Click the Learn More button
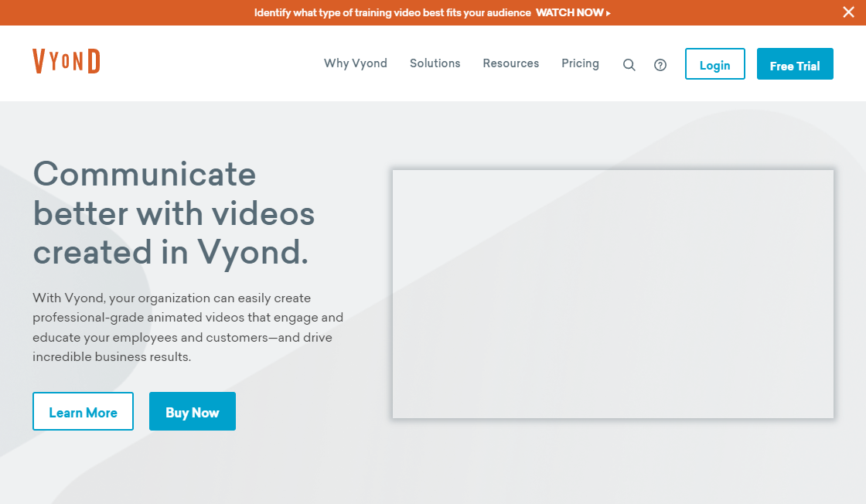 point(83,411)
